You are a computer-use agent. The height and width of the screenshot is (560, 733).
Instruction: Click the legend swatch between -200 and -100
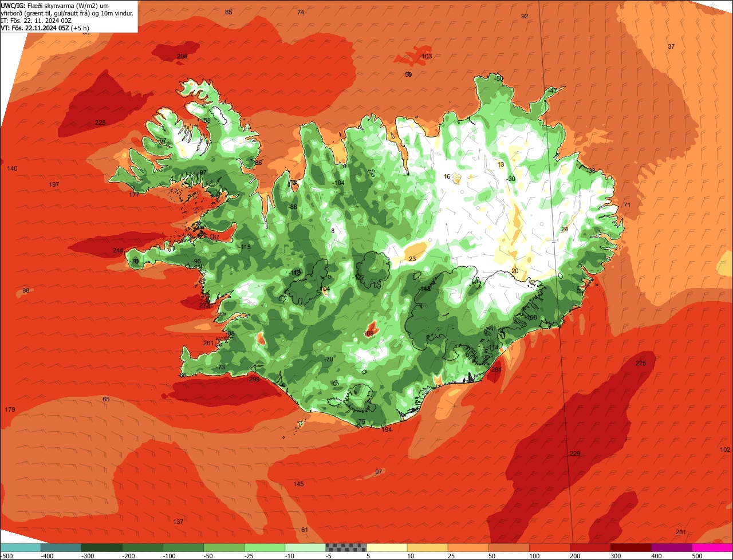142,547
